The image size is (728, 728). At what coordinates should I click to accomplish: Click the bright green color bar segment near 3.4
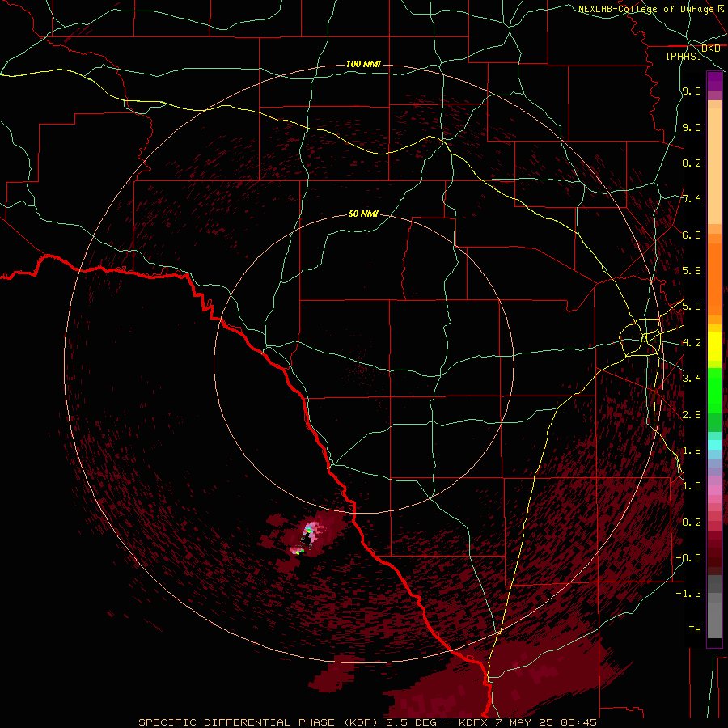point(714,390)
